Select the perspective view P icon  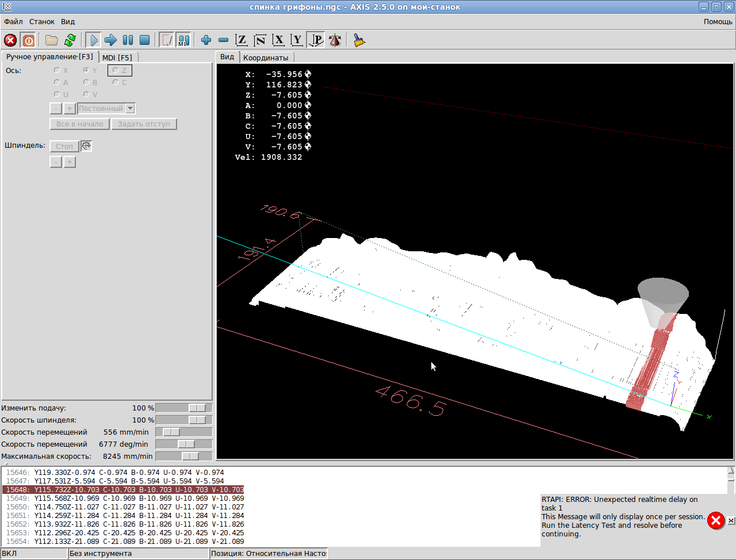(x=316, y=40)
